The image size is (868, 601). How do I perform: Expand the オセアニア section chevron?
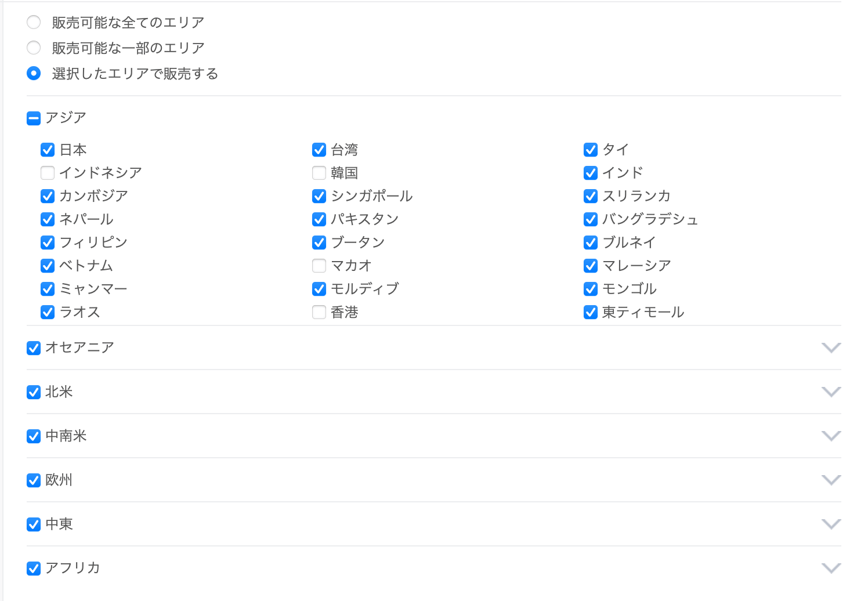(831, 347)
